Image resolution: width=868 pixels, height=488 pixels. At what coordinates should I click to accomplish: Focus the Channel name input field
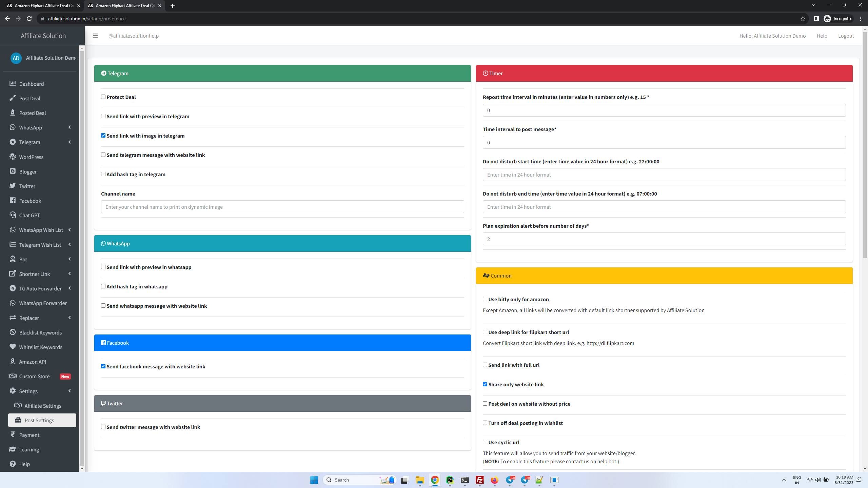point(282,207)
